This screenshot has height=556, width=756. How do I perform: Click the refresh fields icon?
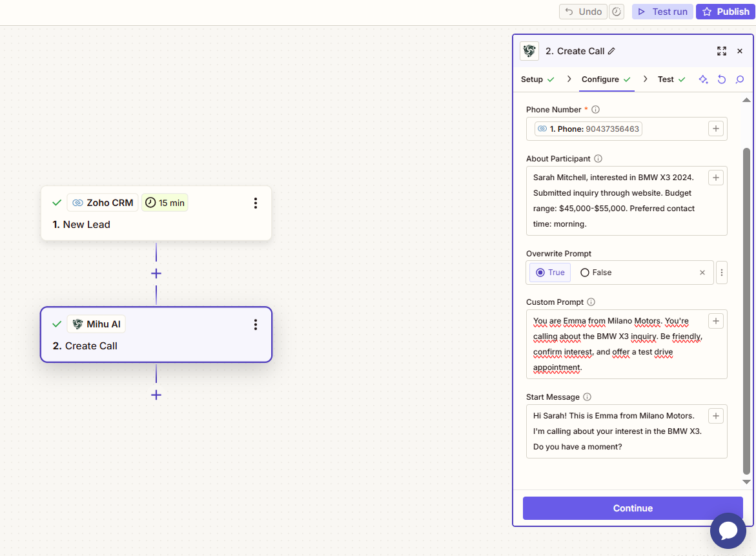(722, 79)
